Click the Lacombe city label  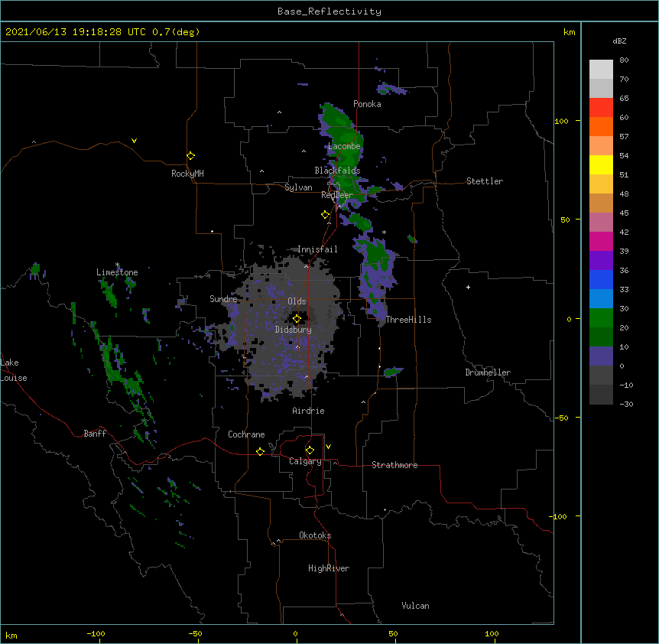pyautogui.click(x=344, y=146)
